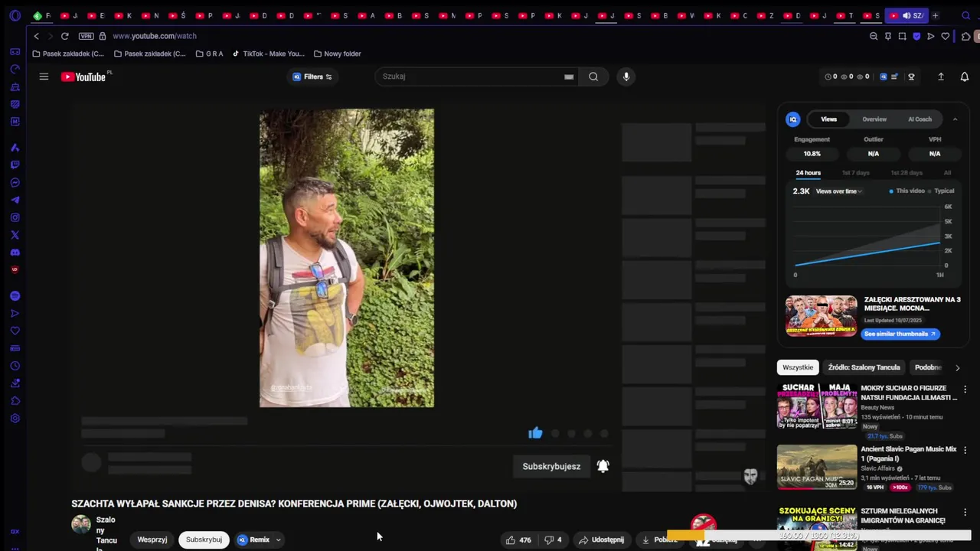Select the 1st 28 days range tab
This screenshot has width=980, height=551.
906,173
